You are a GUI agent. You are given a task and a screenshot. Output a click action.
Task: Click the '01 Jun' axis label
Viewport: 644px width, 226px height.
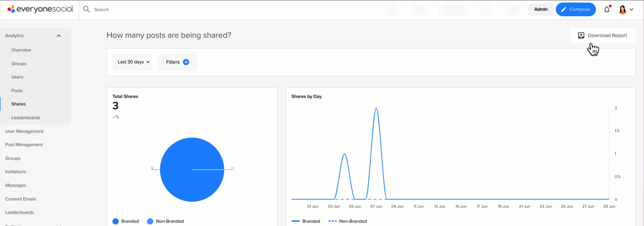(313, 207)
